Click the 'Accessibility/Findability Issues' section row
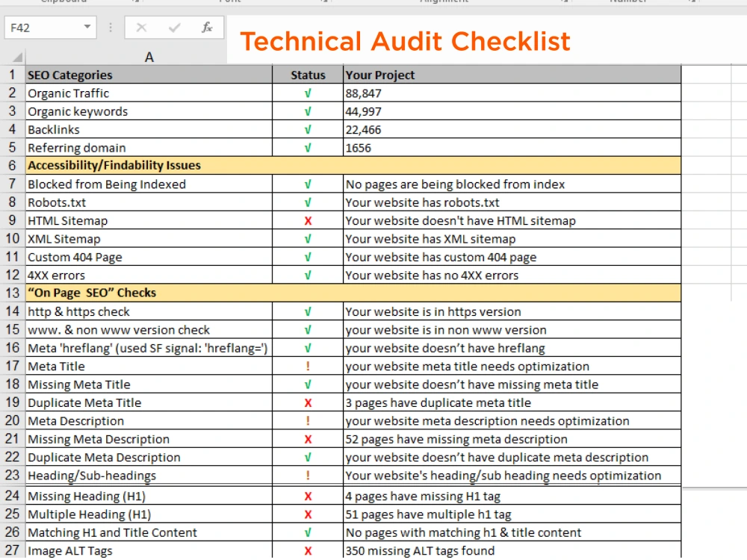Screen dimensions: 747x560 tap(353, 165)
